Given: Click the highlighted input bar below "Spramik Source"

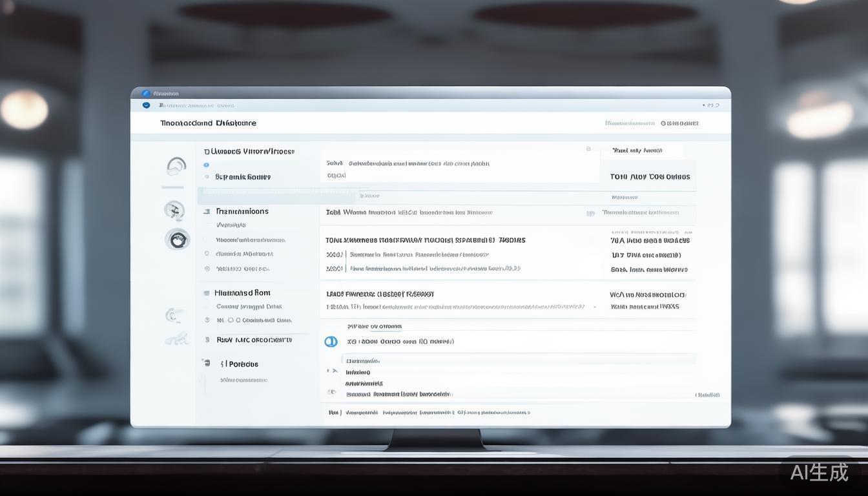Looking at the screenshot, I should point(278,192).
